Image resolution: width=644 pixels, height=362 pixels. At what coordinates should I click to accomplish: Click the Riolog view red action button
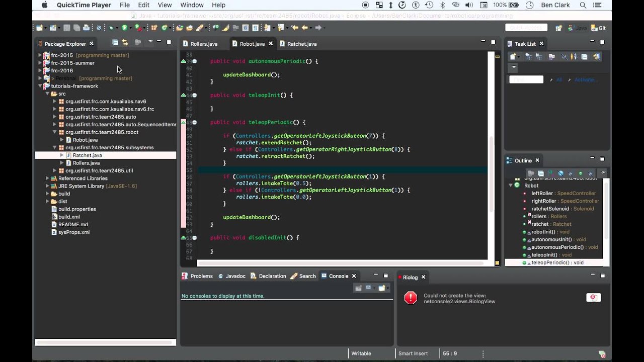coord(593,298)
